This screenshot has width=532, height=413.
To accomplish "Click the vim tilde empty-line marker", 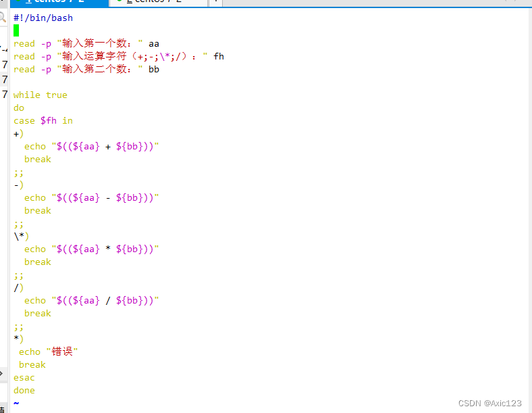I will click(x=16, y=403).
